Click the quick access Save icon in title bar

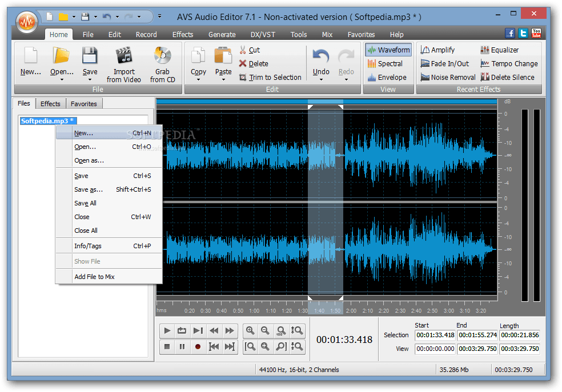click(85, 17)
